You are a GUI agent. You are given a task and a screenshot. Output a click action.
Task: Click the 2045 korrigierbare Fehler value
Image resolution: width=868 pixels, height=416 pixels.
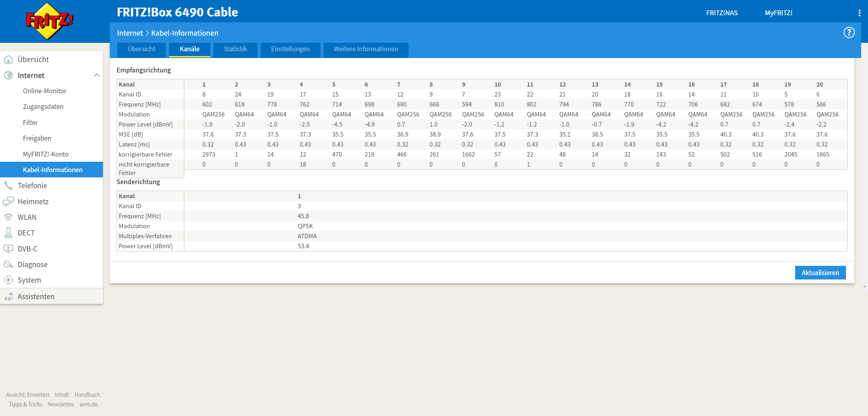click(791, 155)
